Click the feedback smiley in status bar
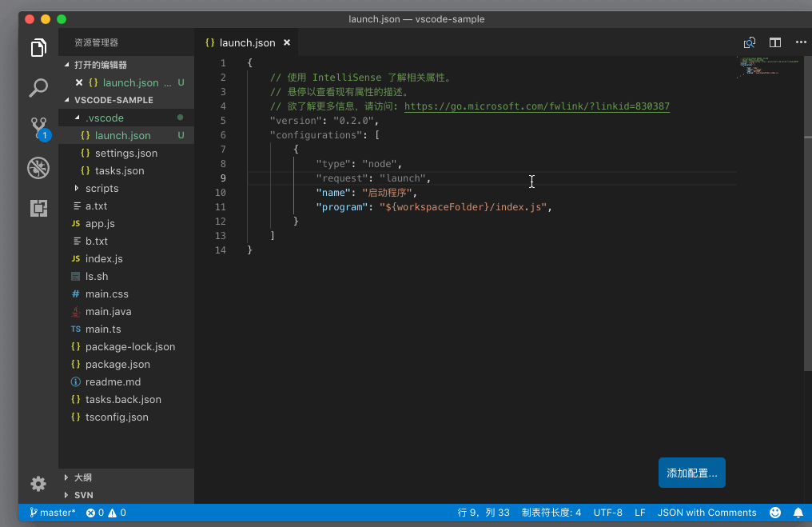The width and height of the screenshot is (812, 527). coord(775,513)
